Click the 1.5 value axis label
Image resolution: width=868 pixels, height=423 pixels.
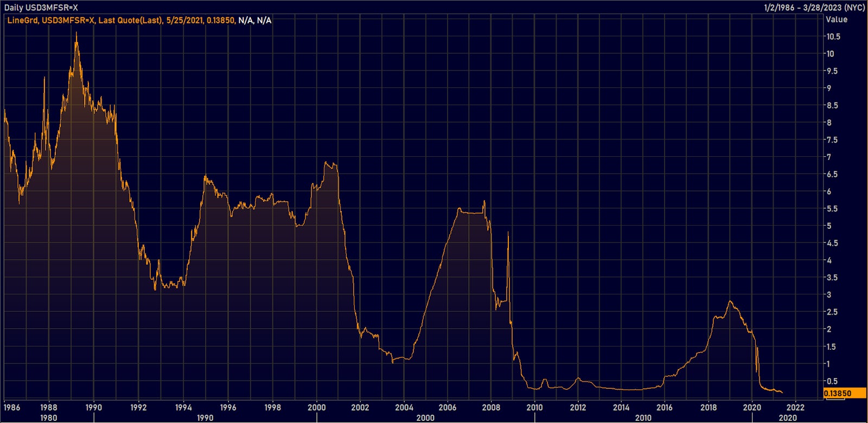click(832, 347)
